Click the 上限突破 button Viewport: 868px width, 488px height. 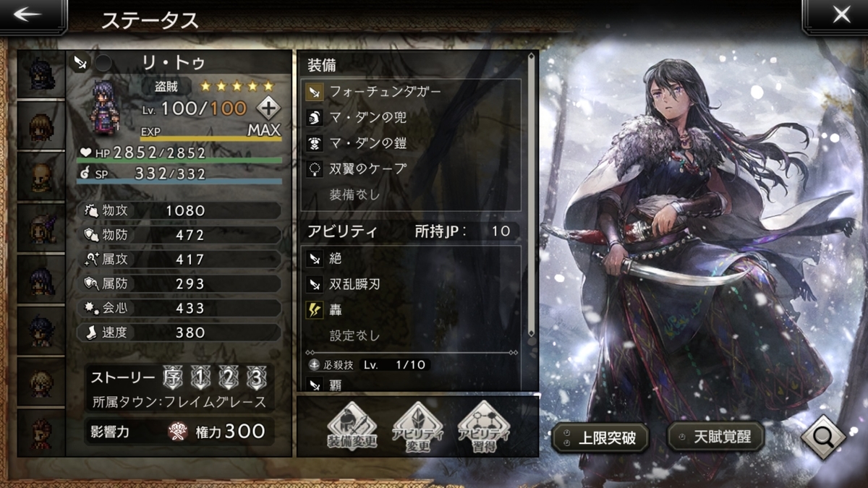[600, 436]
